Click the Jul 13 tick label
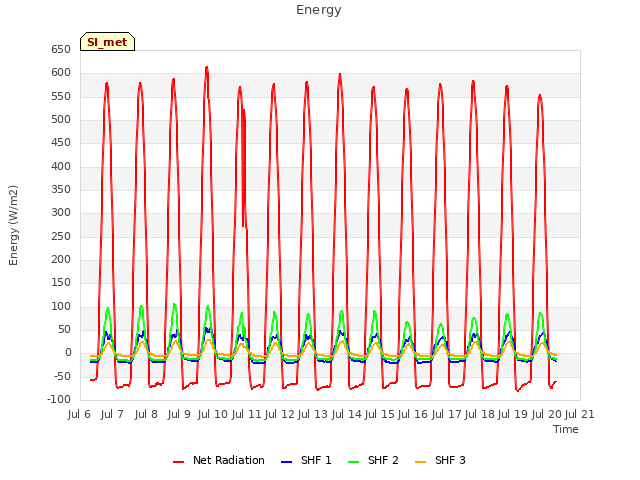The width and height of the screenshot is (640, 480). (313, 414)
